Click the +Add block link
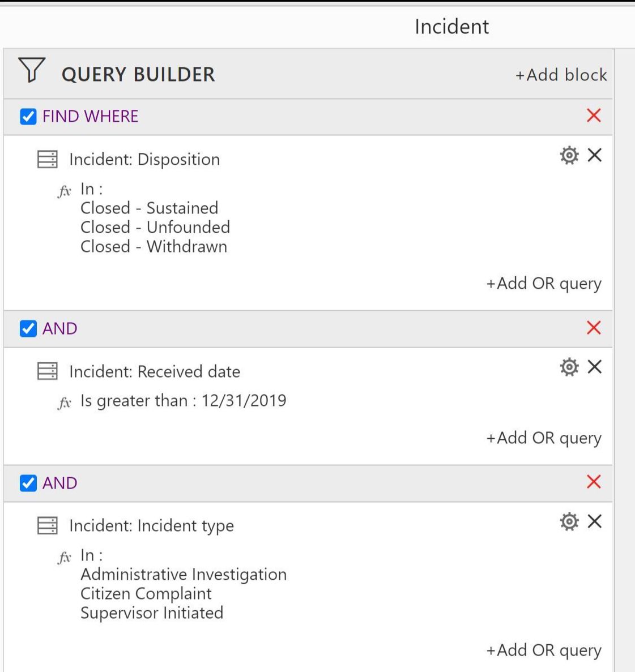The height and width of the screenshot is (672, 635). pos(561,75)
